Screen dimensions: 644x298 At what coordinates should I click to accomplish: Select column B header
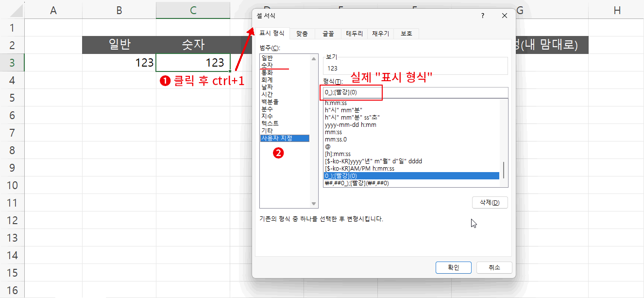coord(119,11)
